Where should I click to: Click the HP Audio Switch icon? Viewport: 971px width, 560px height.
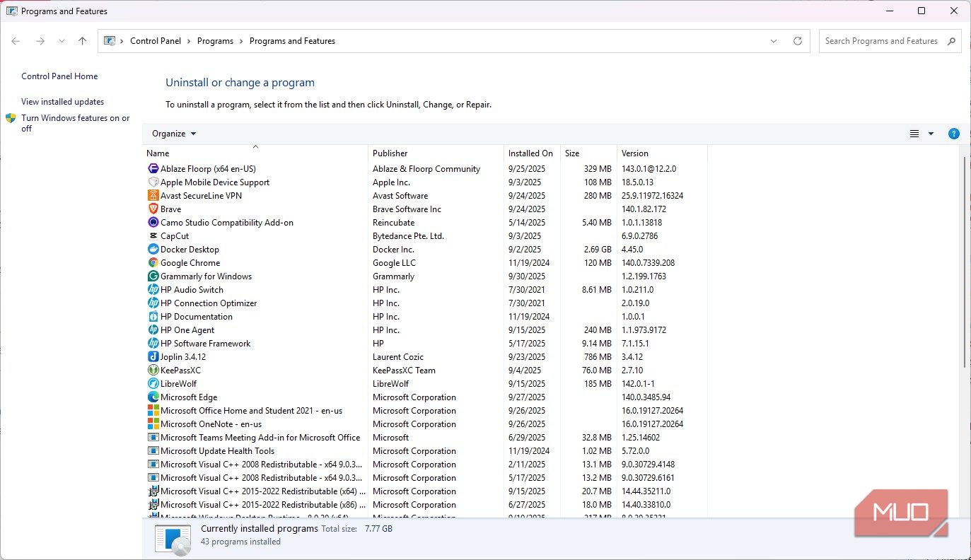pos(153,290)
